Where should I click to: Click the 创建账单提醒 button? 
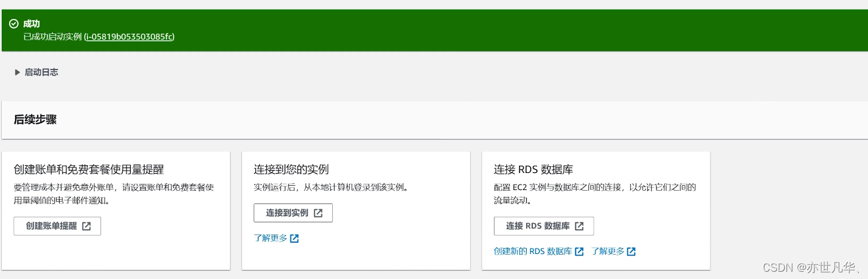click(x=57, y=226)
